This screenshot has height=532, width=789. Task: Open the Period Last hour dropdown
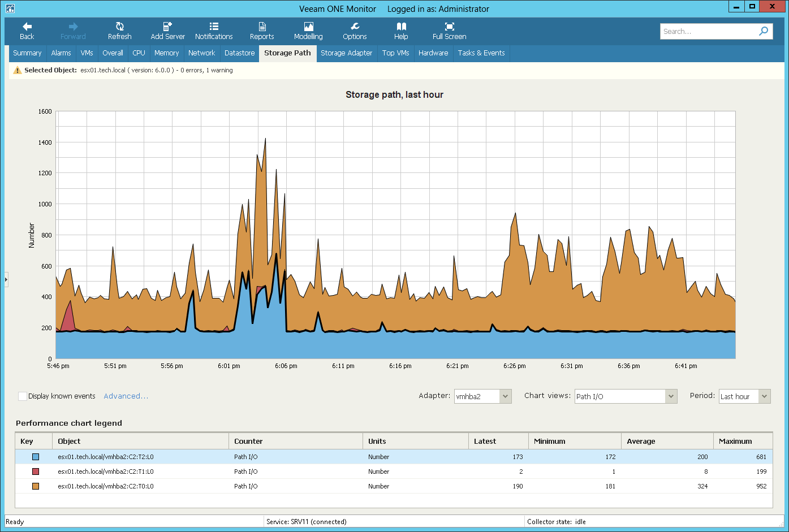coord(744,396)
